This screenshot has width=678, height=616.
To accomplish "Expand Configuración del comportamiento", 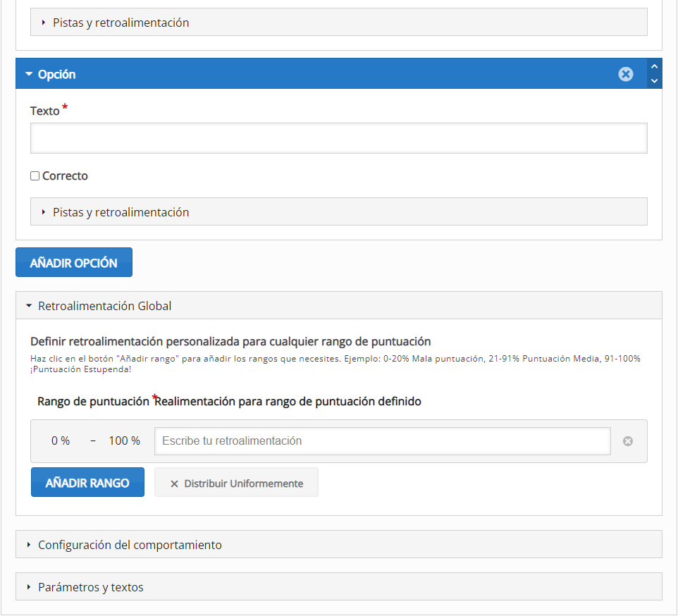I will point(338,544).
